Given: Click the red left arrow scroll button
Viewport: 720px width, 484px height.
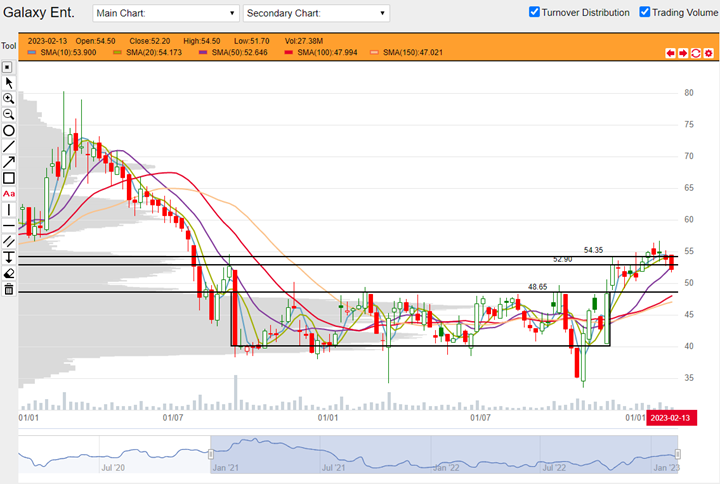Looking at the screenshot, I should (x=671, y=53).
